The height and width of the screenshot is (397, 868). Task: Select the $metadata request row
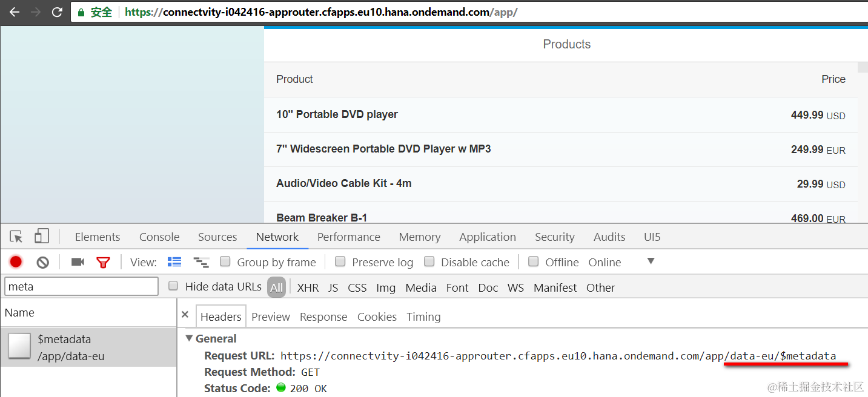click(88, 347)
